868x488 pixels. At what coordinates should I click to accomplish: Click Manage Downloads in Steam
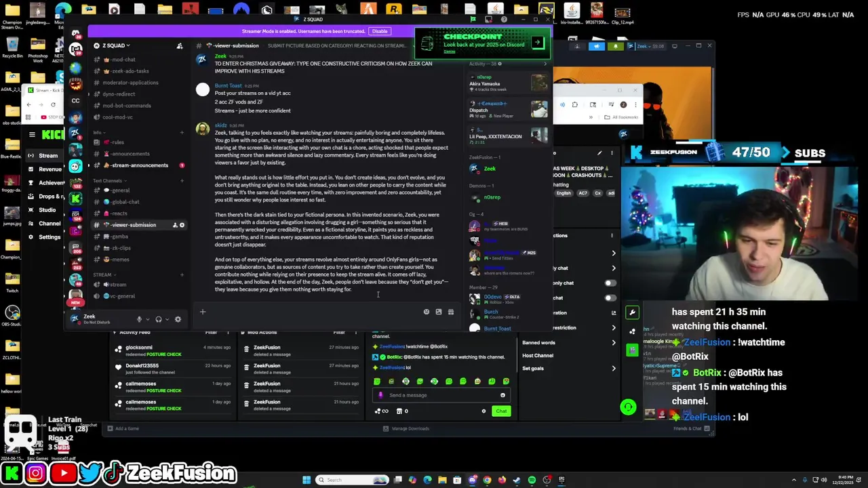click(406, 428)
